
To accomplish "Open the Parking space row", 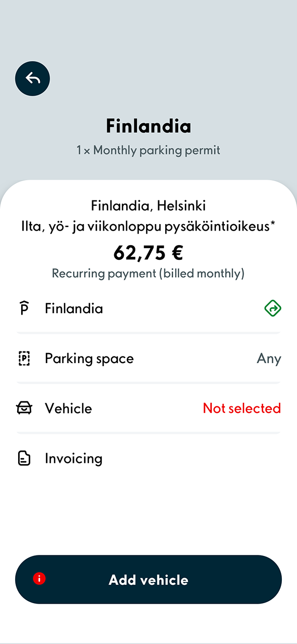I will (x=148, y=358).
